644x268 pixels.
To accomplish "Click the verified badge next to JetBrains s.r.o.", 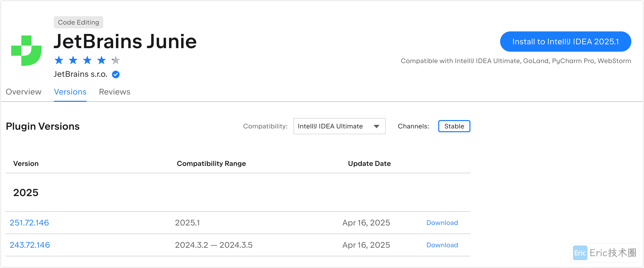I will pos(116,74).
